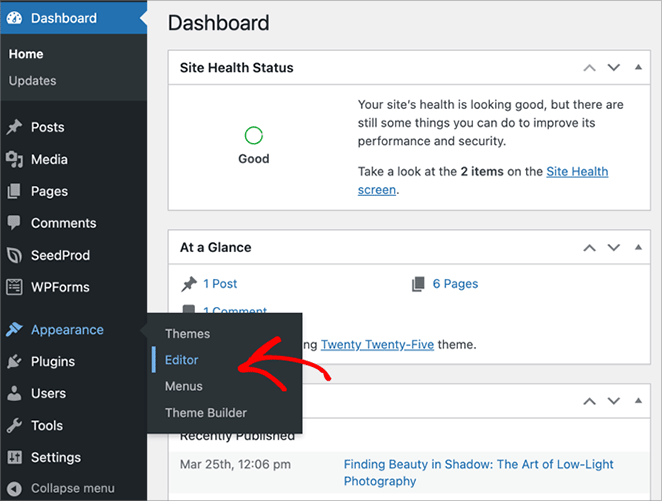Move Site Health Status panel down

[x=613, y=68]
